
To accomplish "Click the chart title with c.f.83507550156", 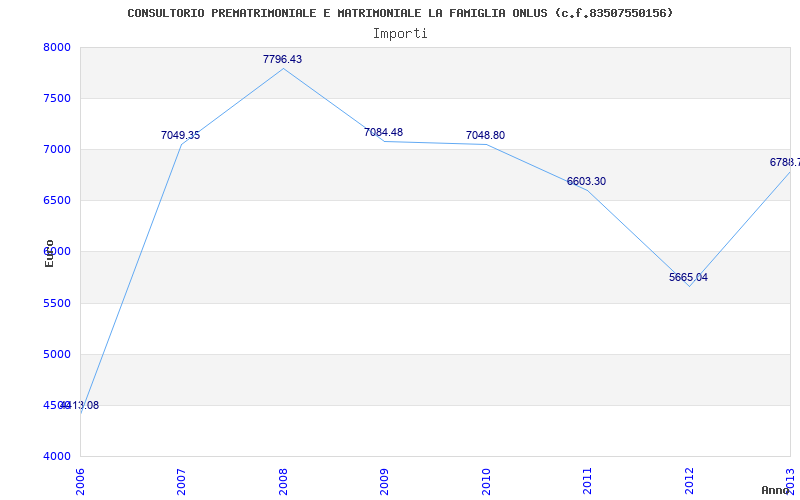I will point(400,13).
